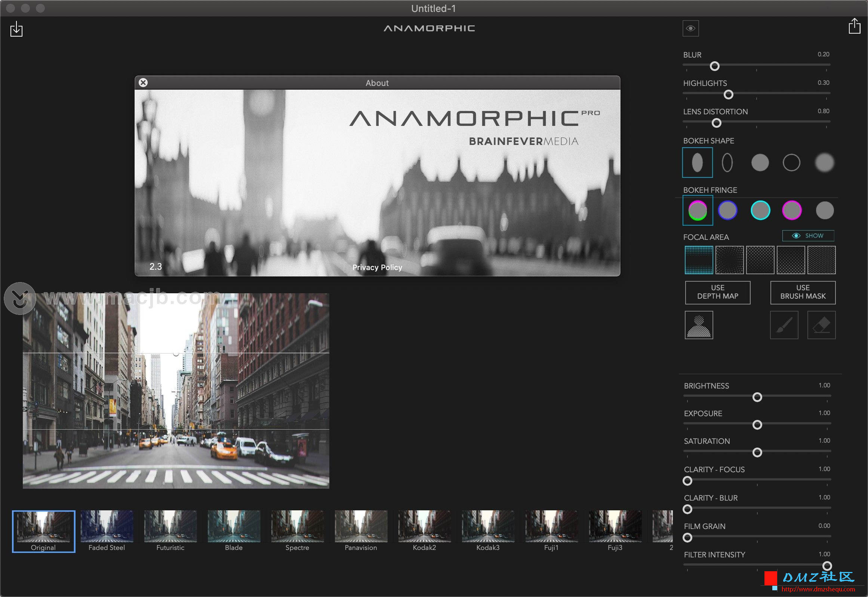Apply the Panavision filter
The image size is (868, 597).
pos(361,532)
